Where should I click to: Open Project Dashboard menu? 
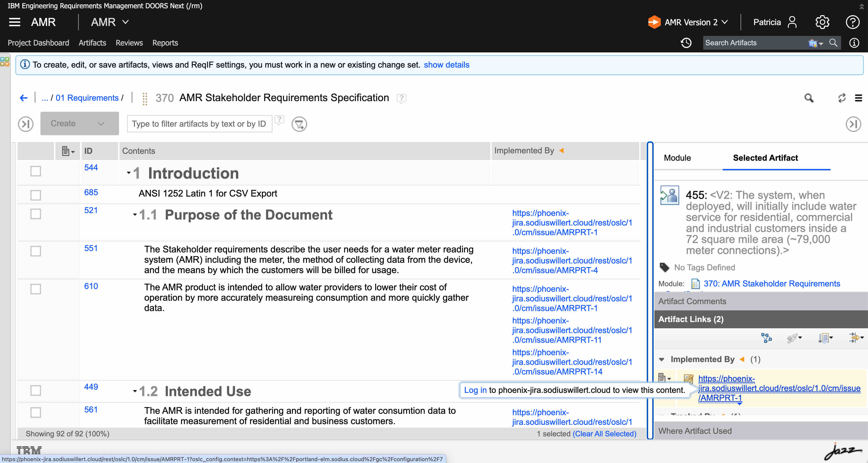pos(38,43)
